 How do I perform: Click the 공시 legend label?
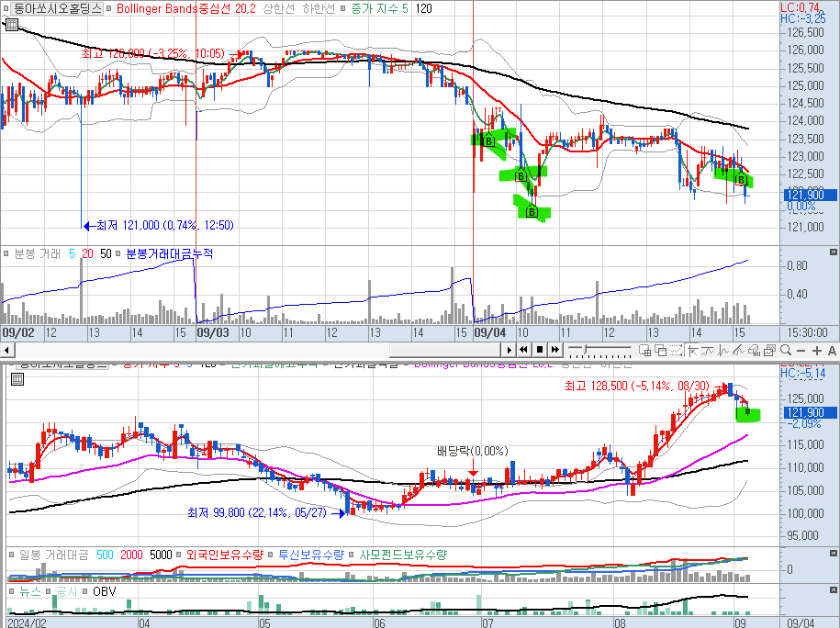coord(67,591)
